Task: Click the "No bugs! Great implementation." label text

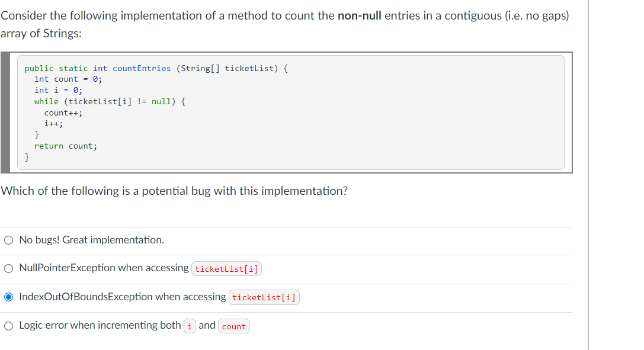Action: coord(92,240)
